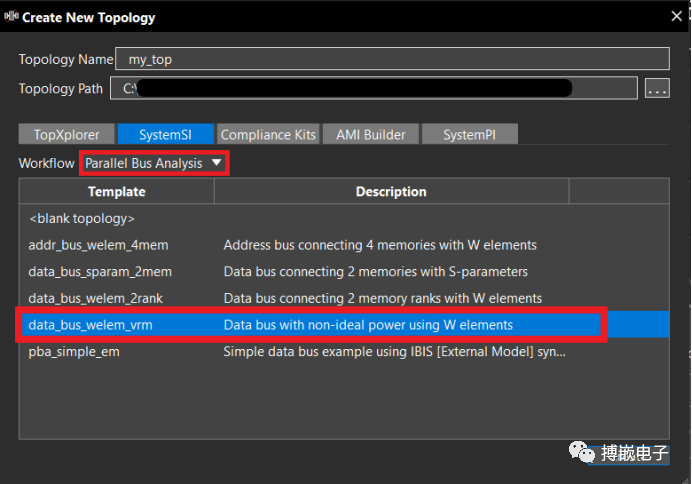Select the data_bus_welem_2rank template
692x484 pixels.
96,298
